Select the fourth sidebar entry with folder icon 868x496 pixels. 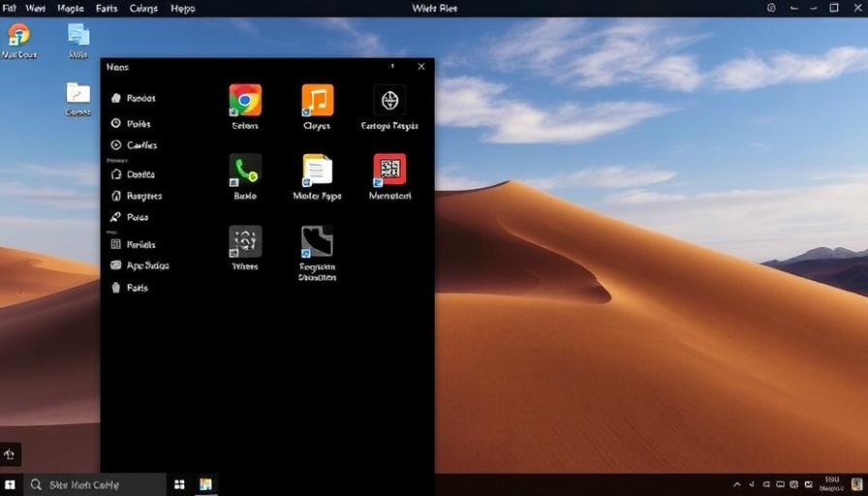point(133,174)
